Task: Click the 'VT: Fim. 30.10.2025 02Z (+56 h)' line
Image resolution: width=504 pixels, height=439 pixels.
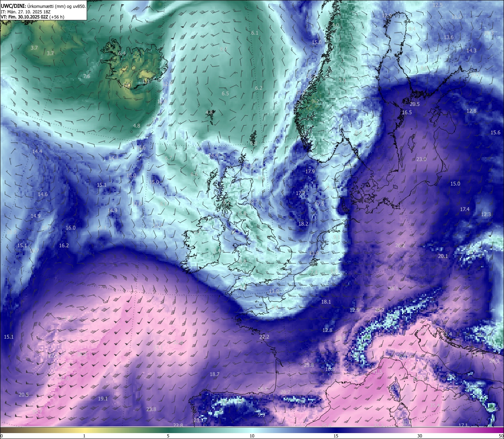Action: coord(33,17)
